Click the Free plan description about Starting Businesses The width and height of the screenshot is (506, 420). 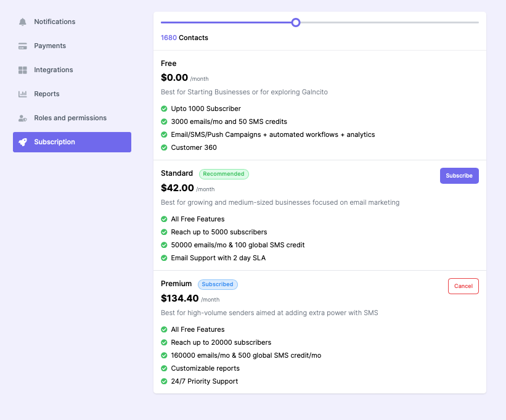click(x=244, y=92)
